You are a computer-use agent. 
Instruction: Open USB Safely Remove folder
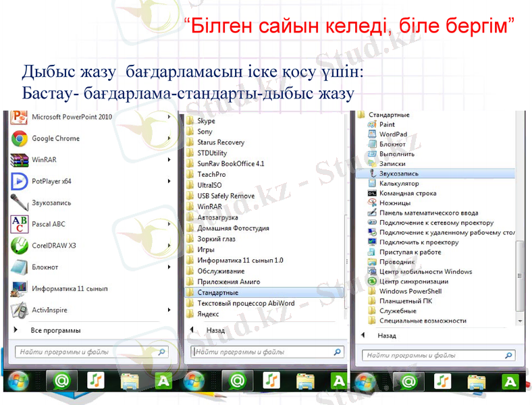pos(221,196)
